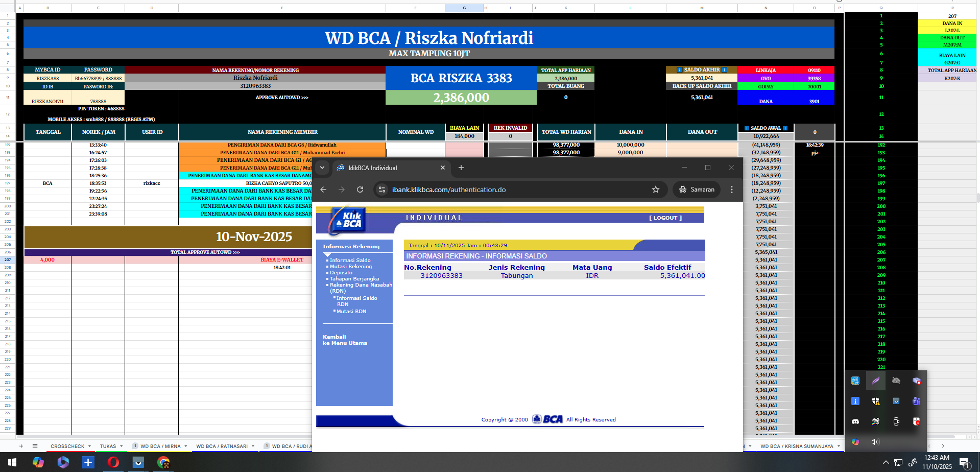Open a new browser tab
The image size is (980, 472).
(x=461, y=168)
